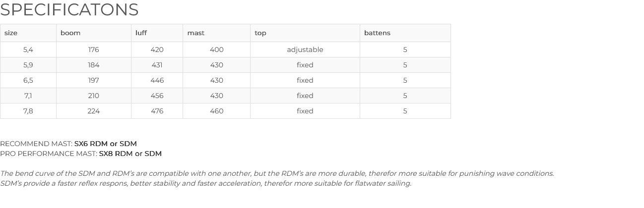Click mast value 460
Image resolution: width=644 pixels, height=208 pixels.
pos(217,111)
